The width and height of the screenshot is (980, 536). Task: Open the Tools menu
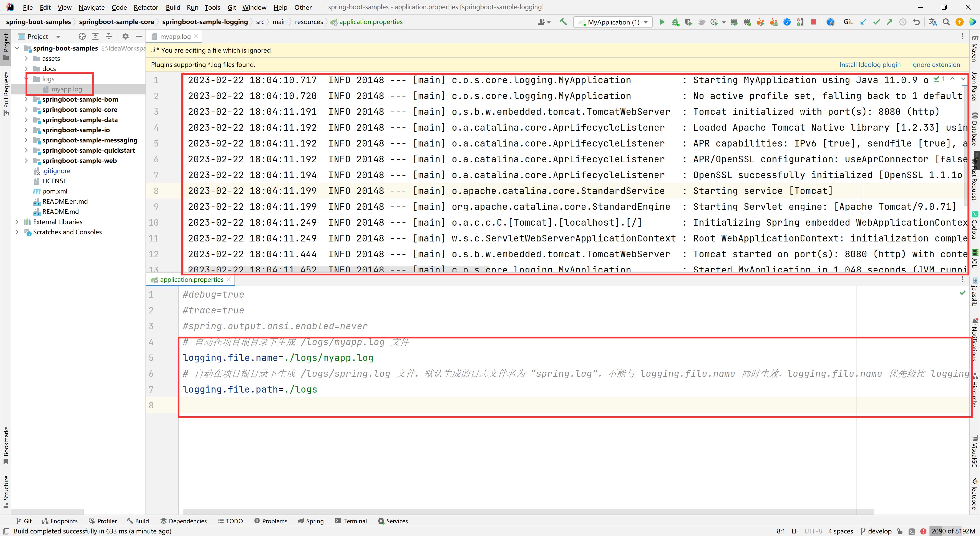coord(212,7)
